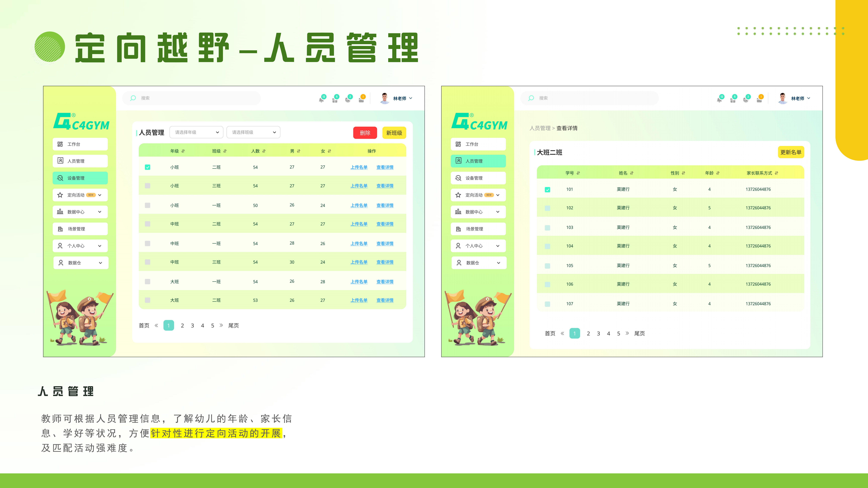Expand 数据仓 menu in left sidebar

tap(100, 263)
